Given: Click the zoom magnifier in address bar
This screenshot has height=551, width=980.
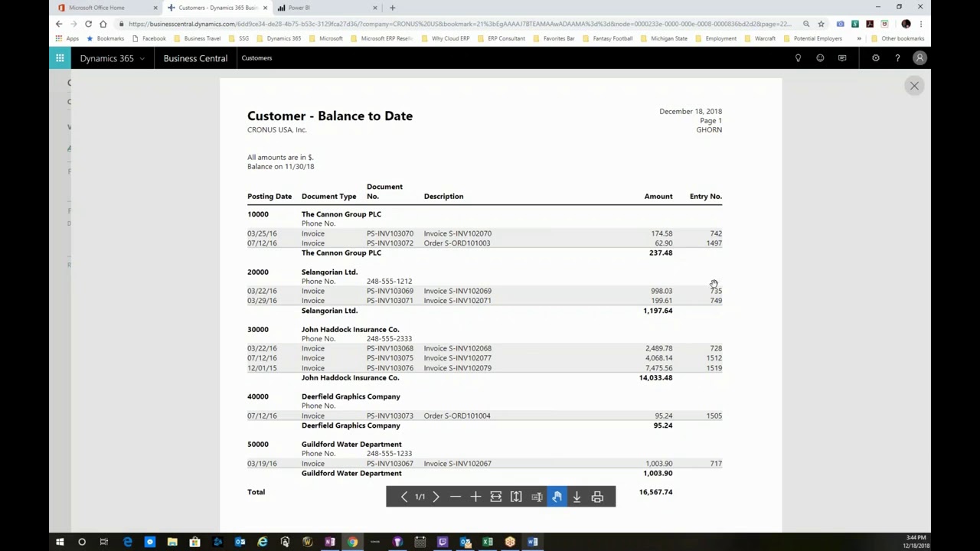Looking at the screenshot, I should coord(806,24).
